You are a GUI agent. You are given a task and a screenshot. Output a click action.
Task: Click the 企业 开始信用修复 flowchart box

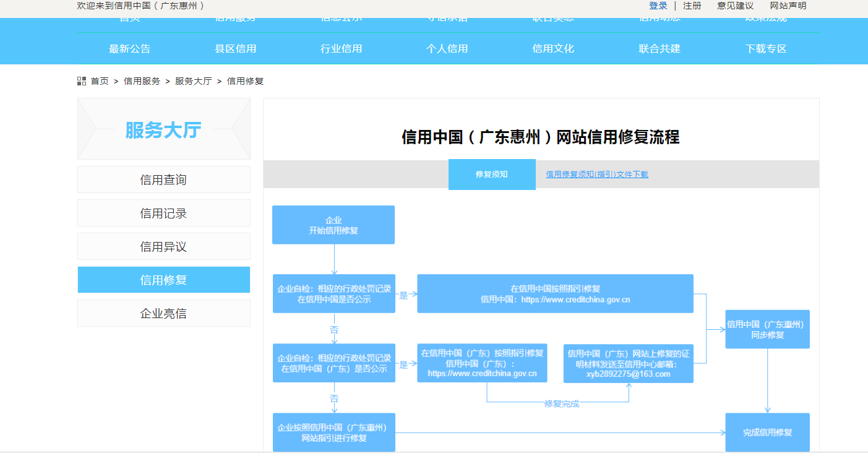(333, 225)
